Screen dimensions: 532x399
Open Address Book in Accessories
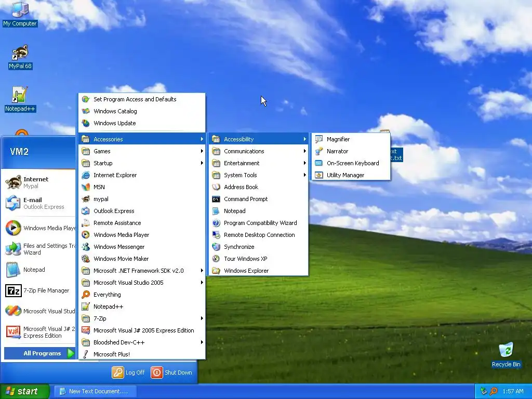[258, 187]
